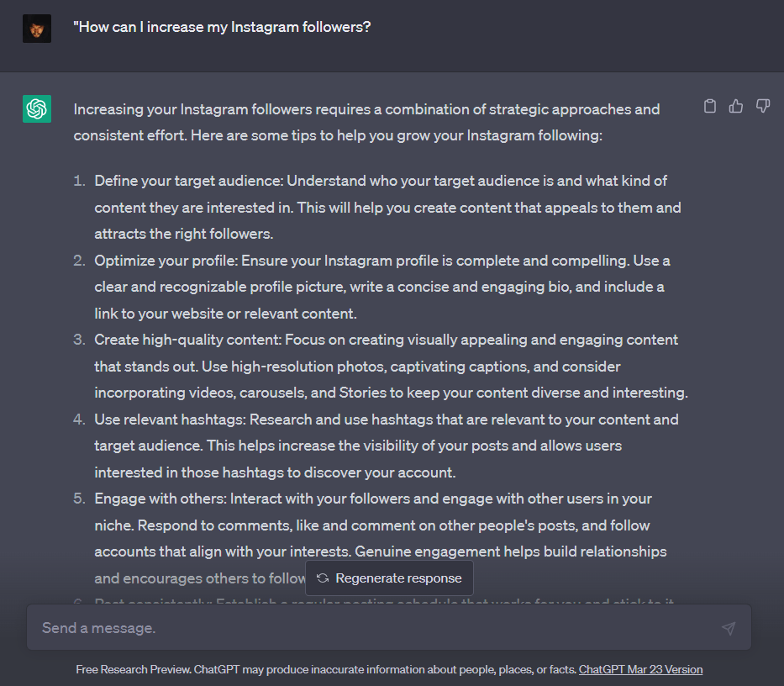The width and height of the screenshot is (784, 686).
Task: Click the Use relevant hashtags tip
Action: pos(387,446)
